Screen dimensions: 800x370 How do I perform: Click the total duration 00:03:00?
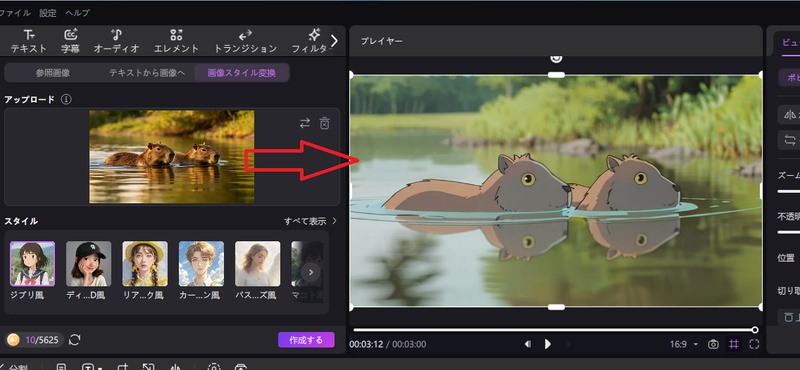pyautogui.click(x=409, y=344)
